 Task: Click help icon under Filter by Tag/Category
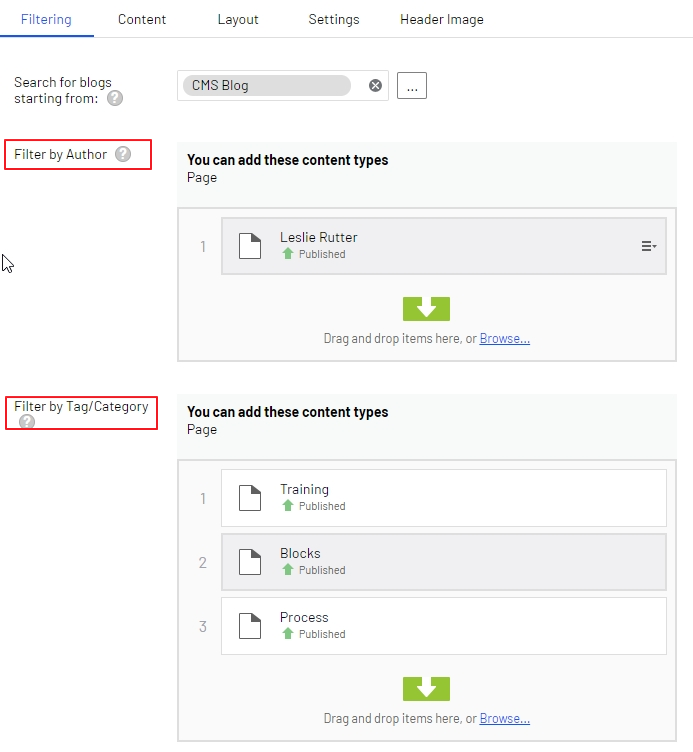pyautogui.click(x=27, y=422)
